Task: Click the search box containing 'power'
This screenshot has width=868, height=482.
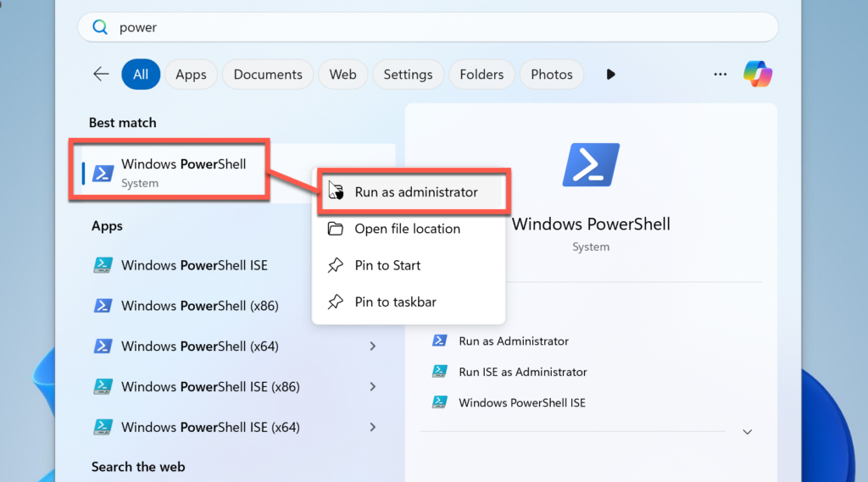Action: [428, 27]
